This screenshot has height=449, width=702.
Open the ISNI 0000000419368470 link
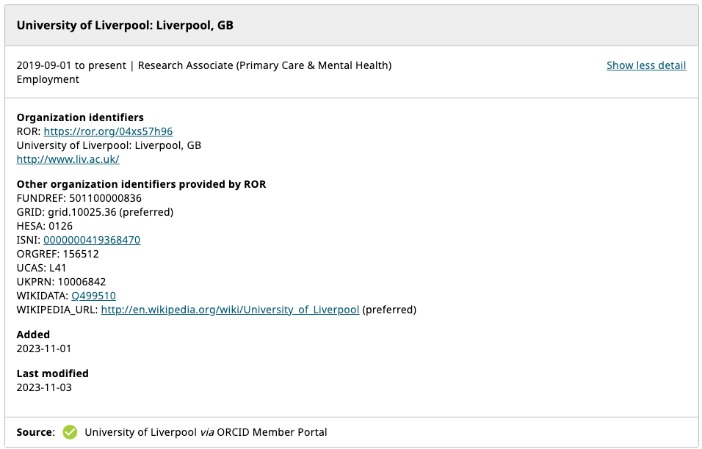[92, 240]
